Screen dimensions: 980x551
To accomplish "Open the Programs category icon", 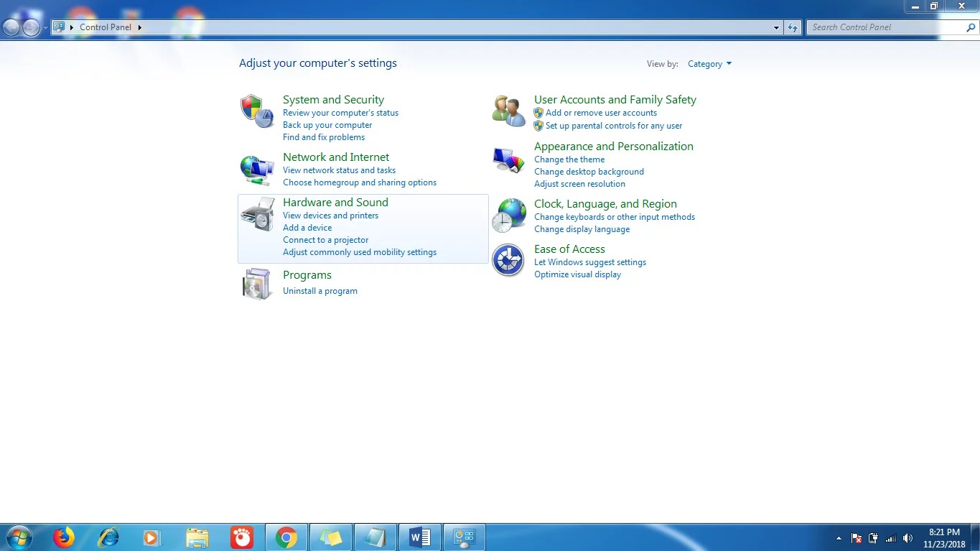I will (256, 283).
